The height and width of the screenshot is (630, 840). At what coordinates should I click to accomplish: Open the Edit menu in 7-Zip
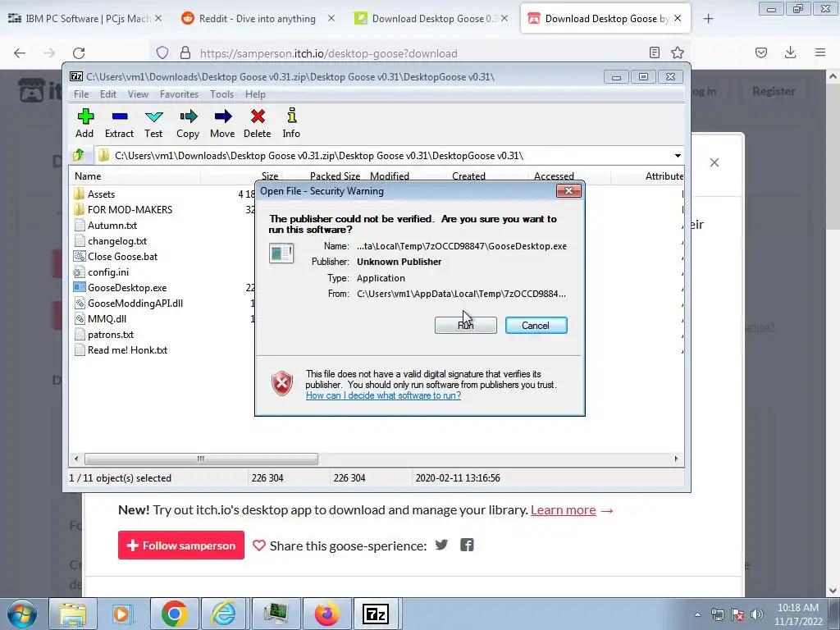coord(108,94)
